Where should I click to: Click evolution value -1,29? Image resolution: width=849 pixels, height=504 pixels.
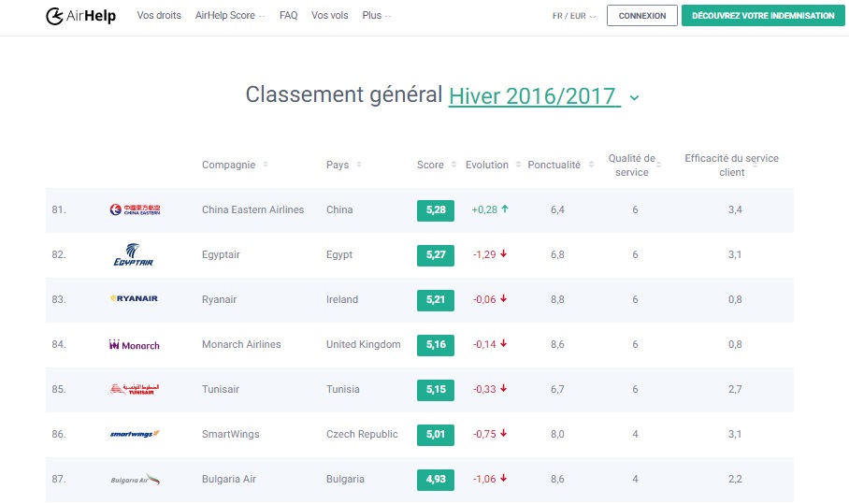click(484, 254)
